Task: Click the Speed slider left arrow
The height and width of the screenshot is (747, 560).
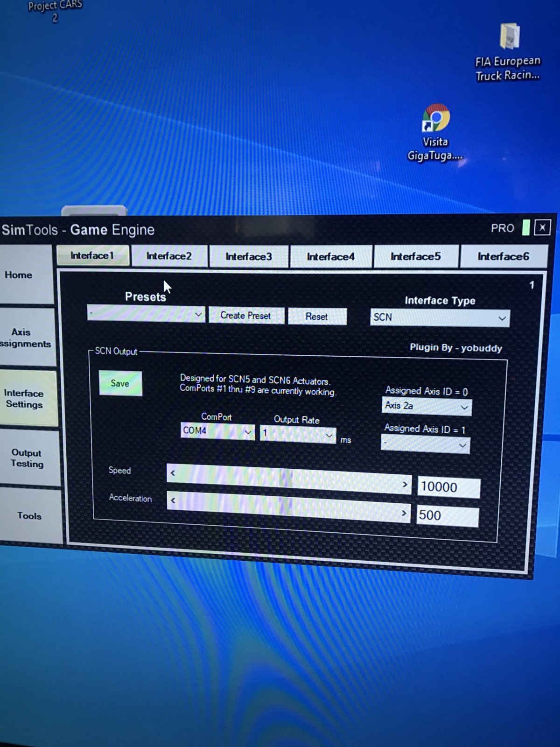Action: (173, 473)
